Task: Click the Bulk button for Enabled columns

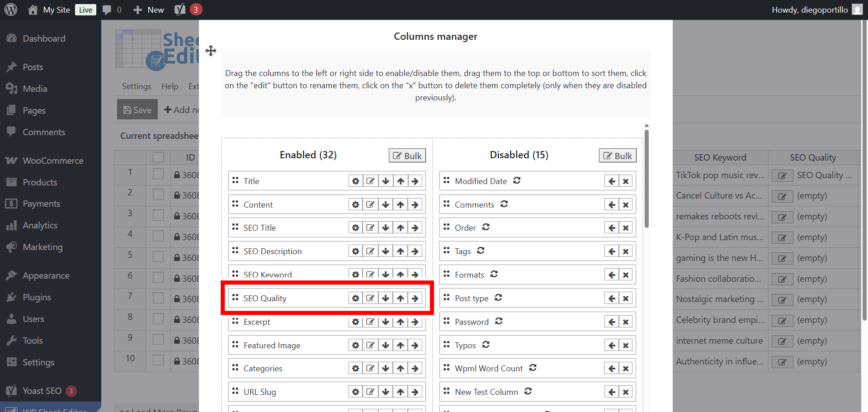Action: pos(407,156)
